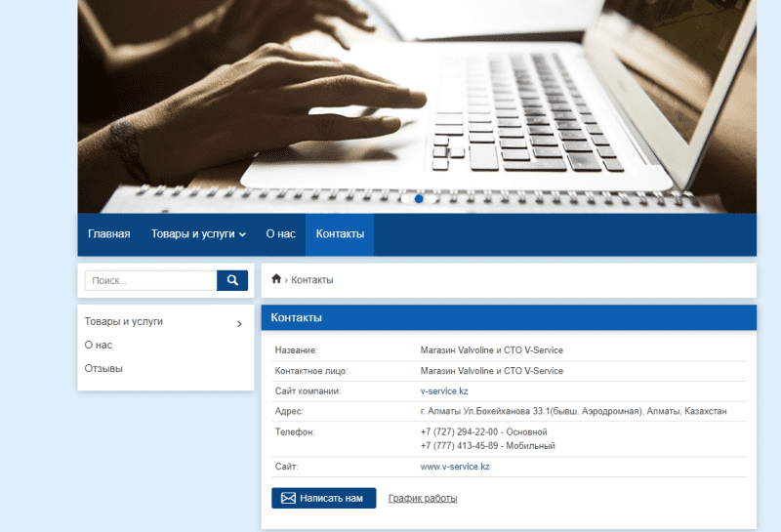This screenshot has height=532, width=781.
Task: Select the first carousel dot
Action: point(405,199)
